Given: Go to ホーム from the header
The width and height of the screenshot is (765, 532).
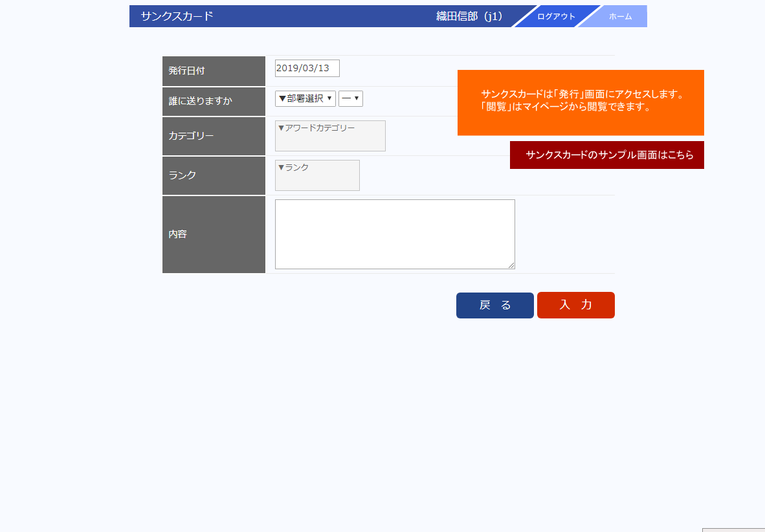Looking at the screenshot, I should pos(619,17).
